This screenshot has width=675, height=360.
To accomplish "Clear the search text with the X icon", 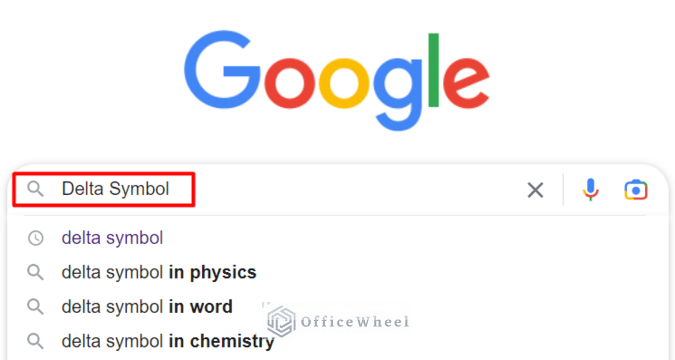I will point(535,190).
